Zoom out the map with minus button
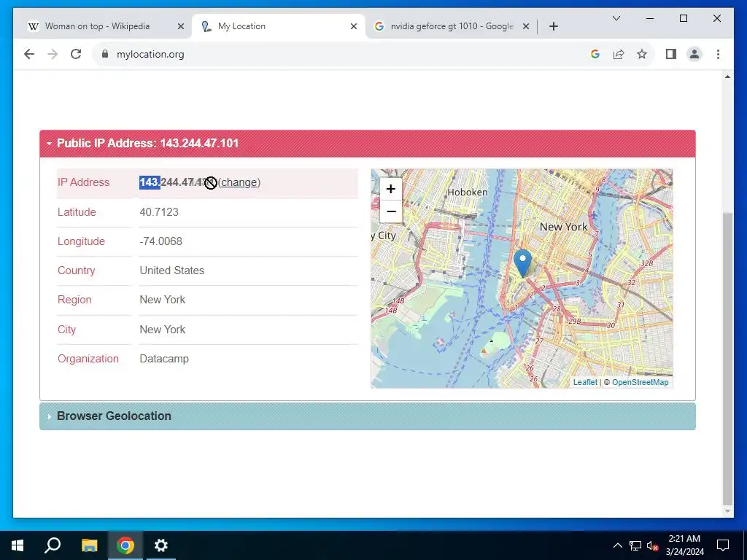747x560 pixels. pyautogui.click(x=391, y=211)
